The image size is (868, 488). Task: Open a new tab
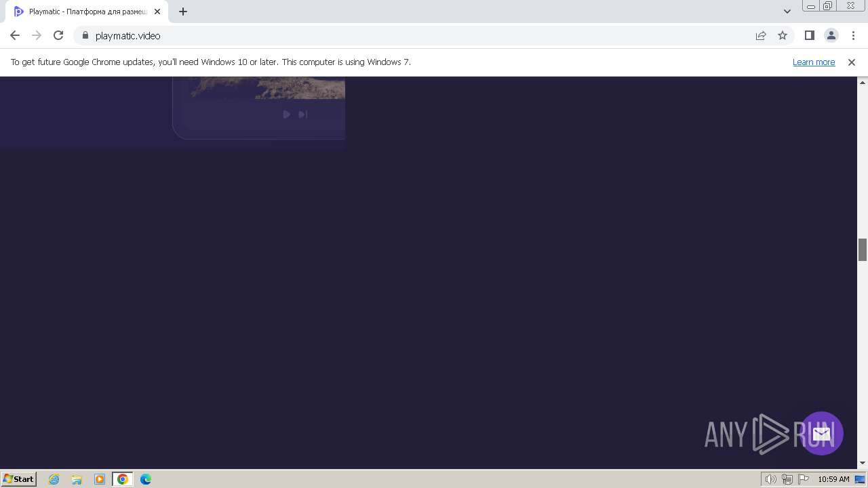[182, 12]
